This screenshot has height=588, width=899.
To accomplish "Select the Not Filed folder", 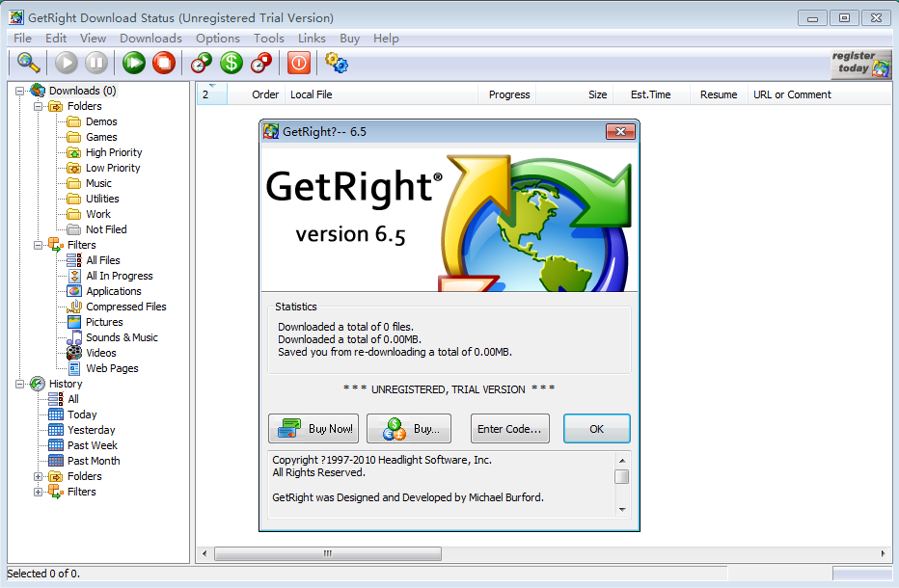I will tap(106, 229).
